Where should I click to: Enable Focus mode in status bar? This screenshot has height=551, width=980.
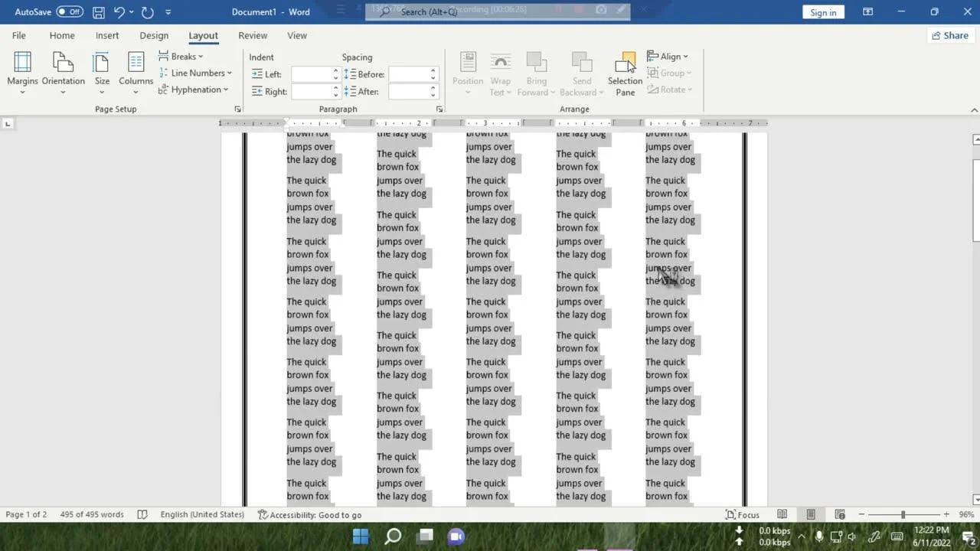[x=742, y=515]
